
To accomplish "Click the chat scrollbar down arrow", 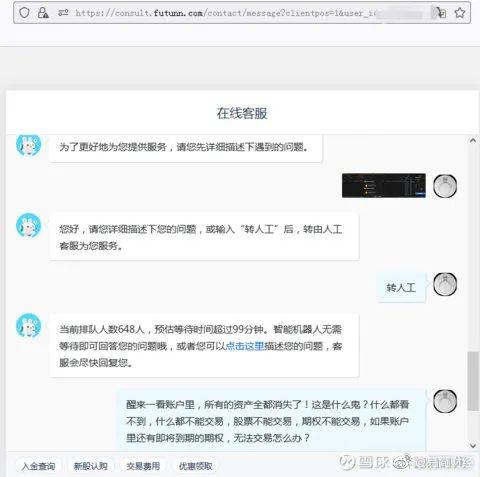I will [x=473, y=445].
